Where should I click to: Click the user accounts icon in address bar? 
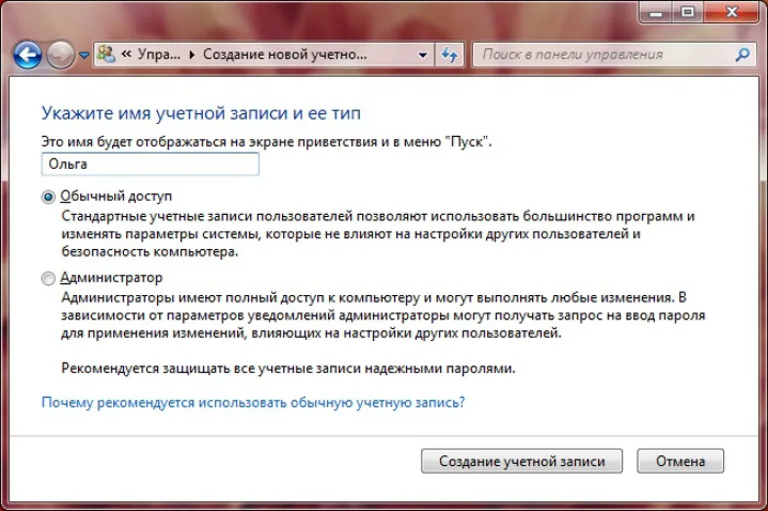pos(106,54)
